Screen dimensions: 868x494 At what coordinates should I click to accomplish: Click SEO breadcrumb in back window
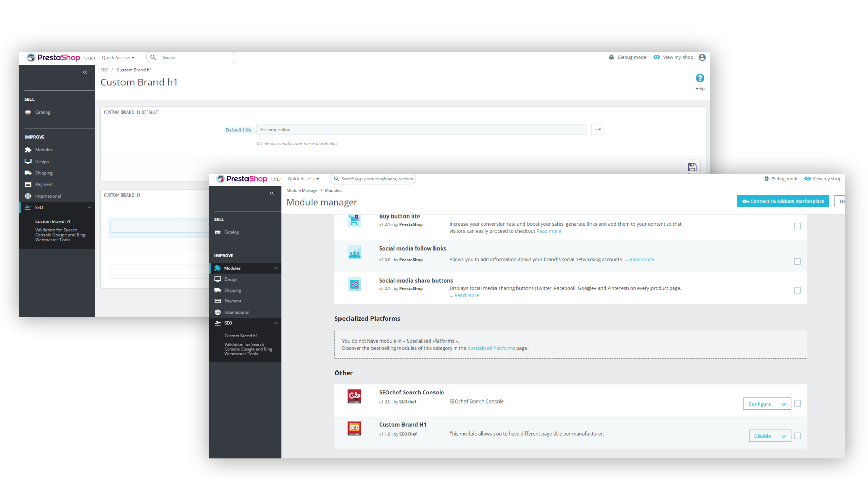104,70
